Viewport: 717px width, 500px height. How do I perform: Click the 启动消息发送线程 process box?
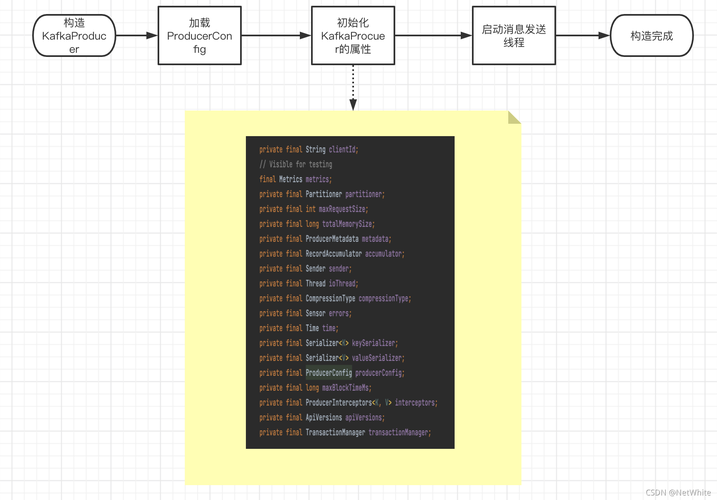(x=514, y=36)
